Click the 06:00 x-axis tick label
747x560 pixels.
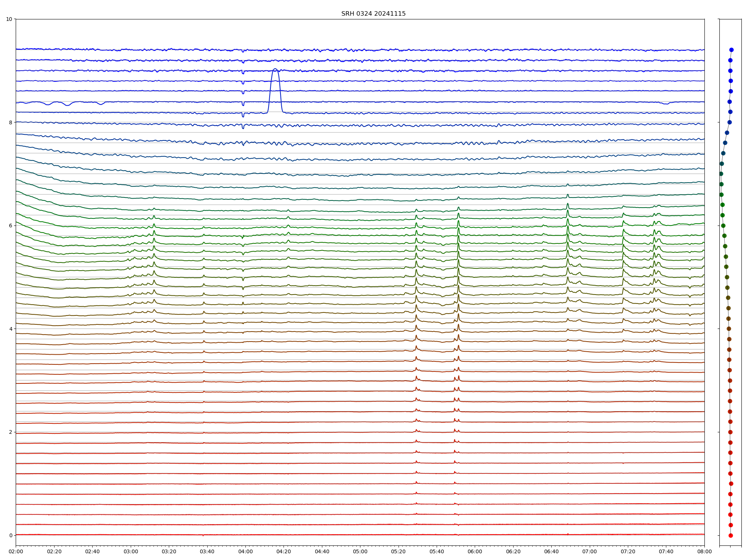tap(475, 552)
